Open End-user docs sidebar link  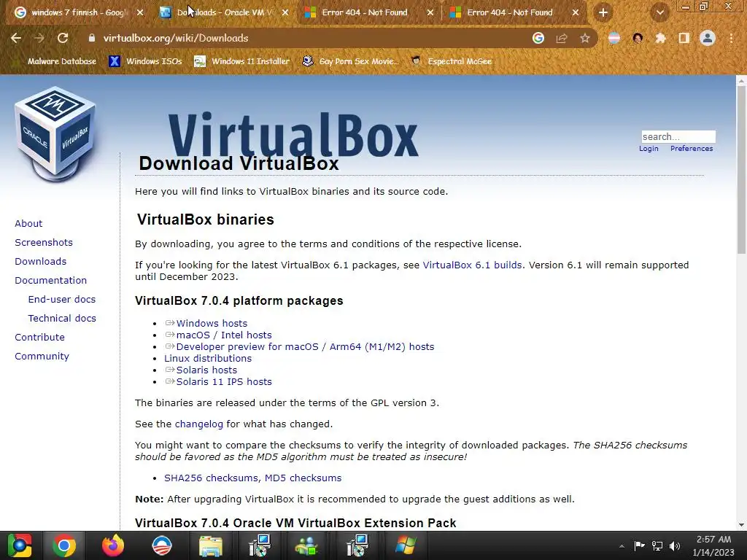click(x=61, y=300)
